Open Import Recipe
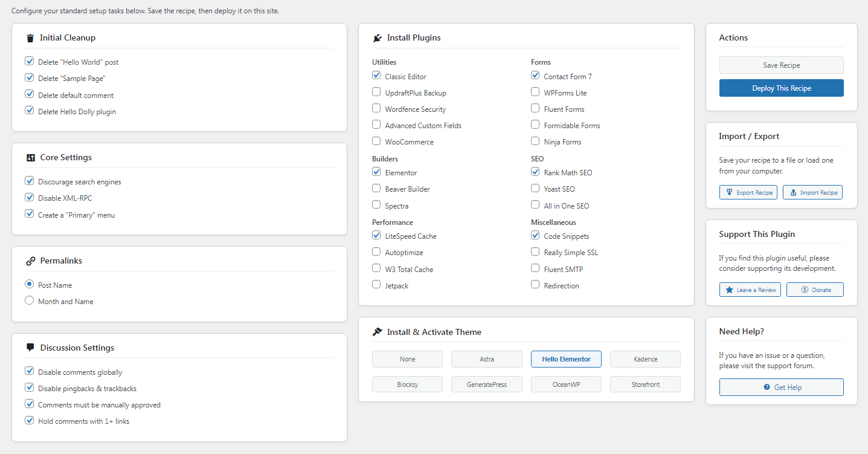This screenshot has width=868, height=454. 812,192
